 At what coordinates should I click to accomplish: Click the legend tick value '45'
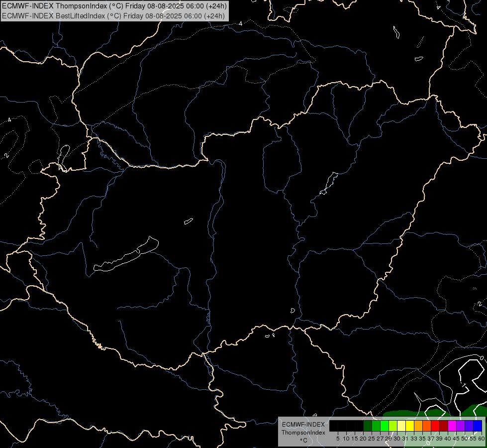coord(456,439)
